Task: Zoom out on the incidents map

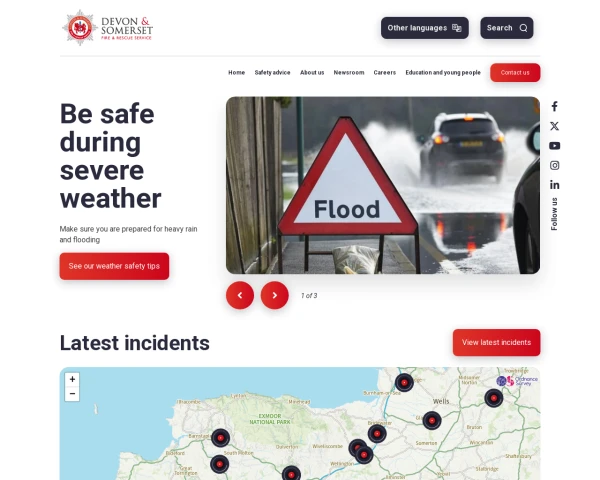Action: tap(72, 394)
